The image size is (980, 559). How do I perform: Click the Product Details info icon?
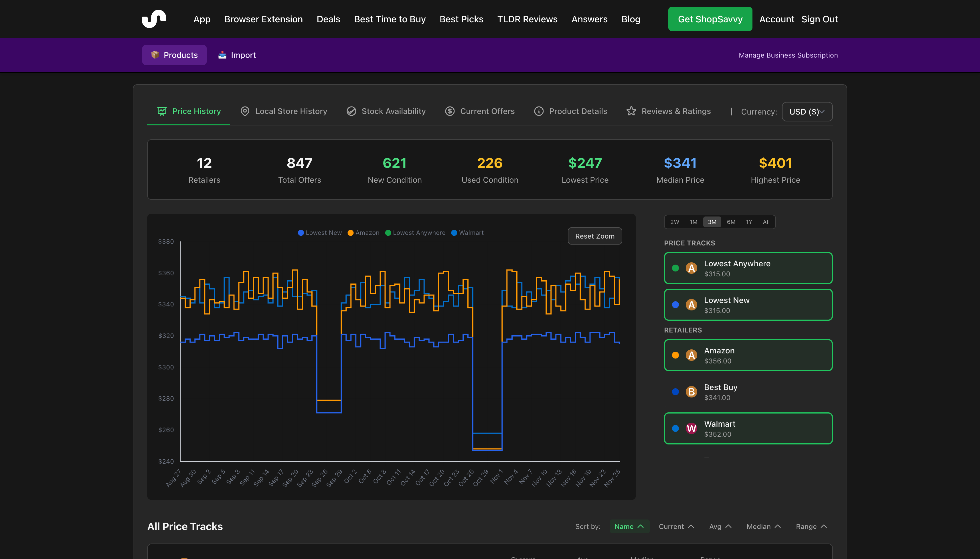point(539,111)
